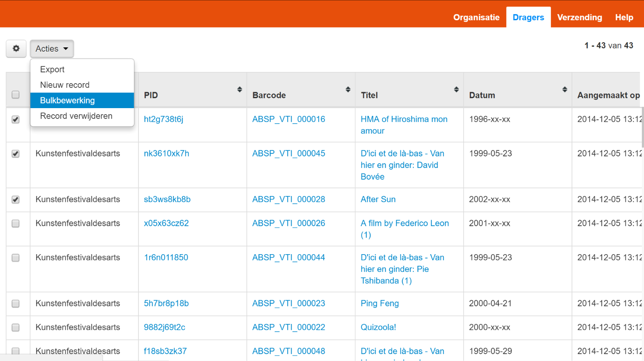The height and width of the screenshot is (361, 644).
Task: Sort table by Datum column arrows
Action: [x=565, y=90]
